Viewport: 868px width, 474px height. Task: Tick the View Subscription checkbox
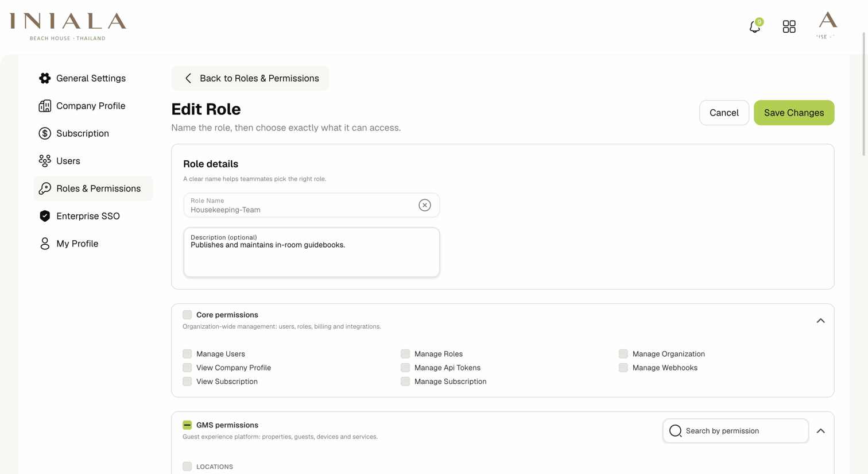pos(187,381)
